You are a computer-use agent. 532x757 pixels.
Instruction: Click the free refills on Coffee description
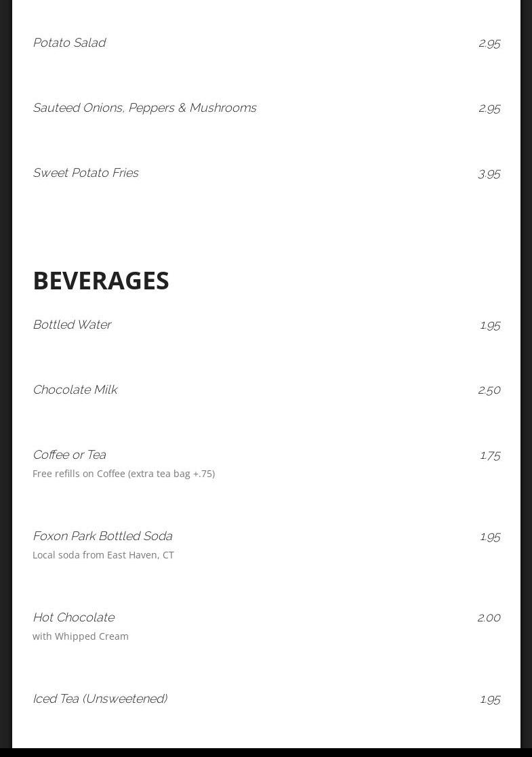click(123, 474)
